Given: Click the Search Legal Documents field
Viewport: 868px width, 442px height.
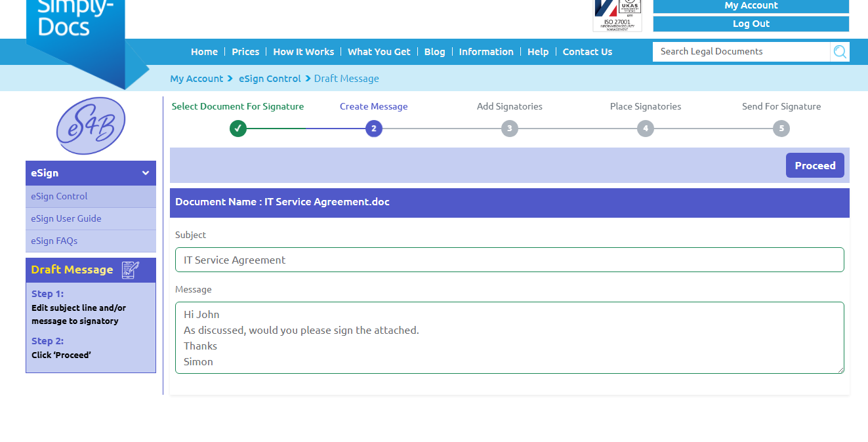Looking at the screenshot, I should 741,52.
